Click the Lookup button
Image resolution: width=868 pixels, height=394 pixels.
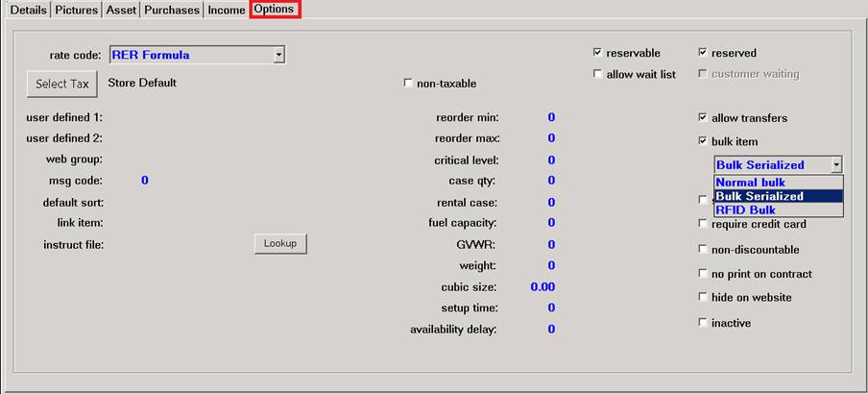pos(280,243)
